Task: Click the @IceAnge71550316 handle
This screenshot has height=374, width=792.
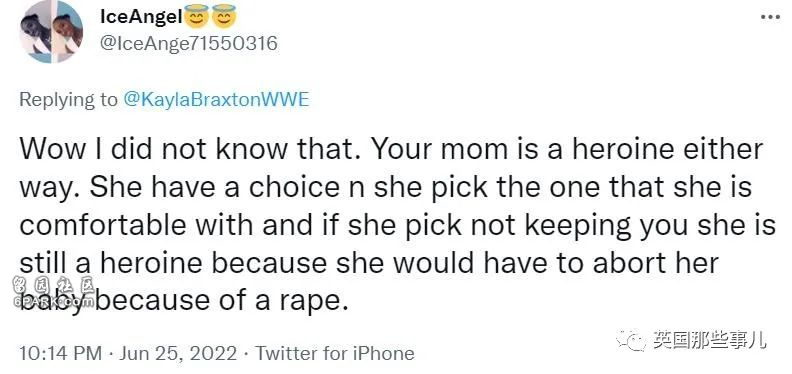Action: click(x=189, y=43)
